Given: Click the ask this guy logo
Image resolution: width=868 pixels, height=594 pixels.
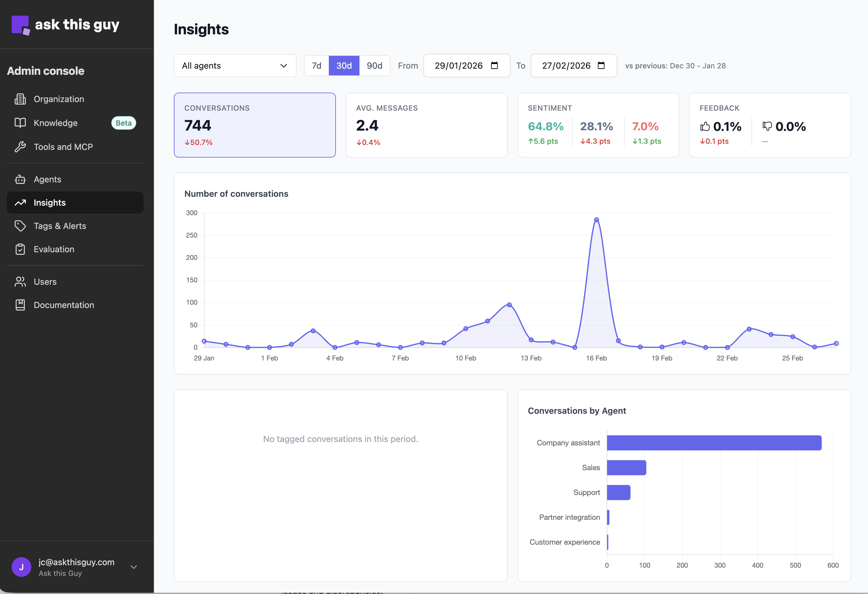Looking at the screenshot, I should [x=65, y=24].
